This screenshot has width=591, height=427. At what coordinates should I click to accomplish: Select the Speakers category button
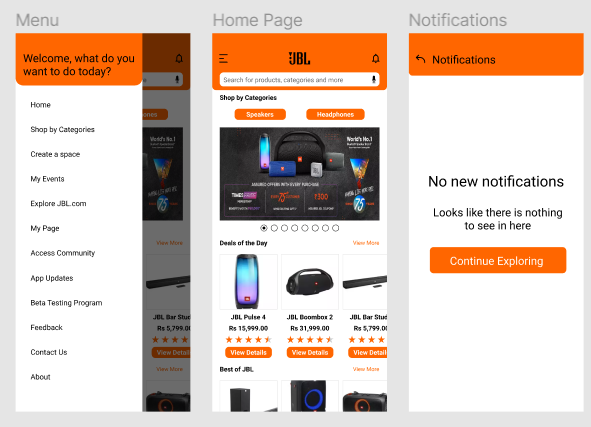pos(260,114)
